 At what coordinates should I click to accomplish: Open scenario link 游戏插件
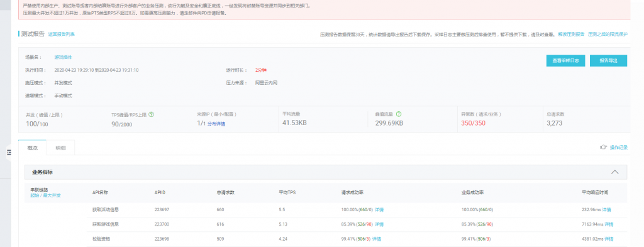click(64, 57)
